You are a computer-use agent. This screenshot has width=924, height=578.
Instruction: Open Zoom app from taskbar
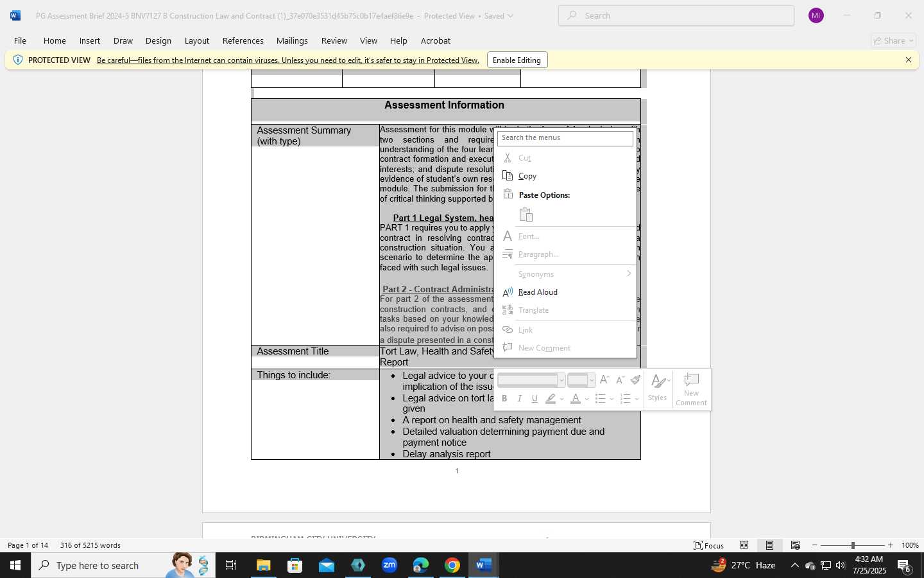(389, 565)
